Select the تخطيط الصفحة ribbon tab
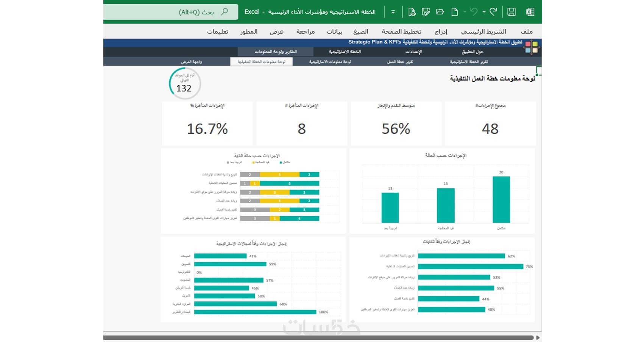Viewport: 644px width, 342px height. 401,31
